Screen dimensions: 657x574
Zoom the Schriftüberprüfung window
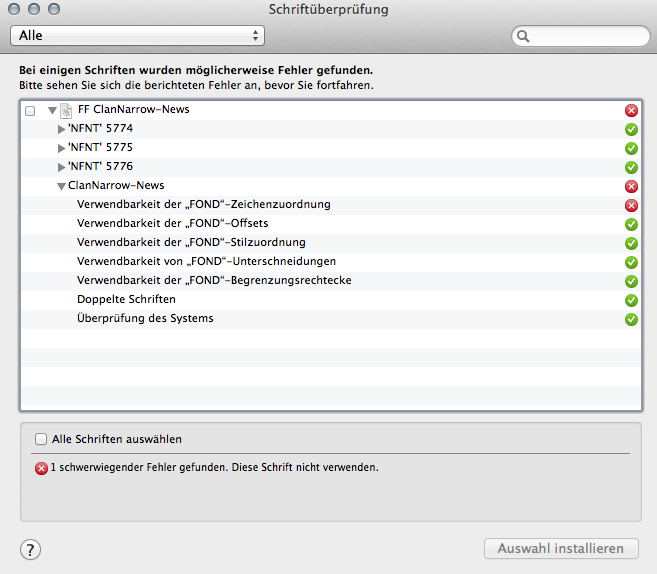coord(54,9)
